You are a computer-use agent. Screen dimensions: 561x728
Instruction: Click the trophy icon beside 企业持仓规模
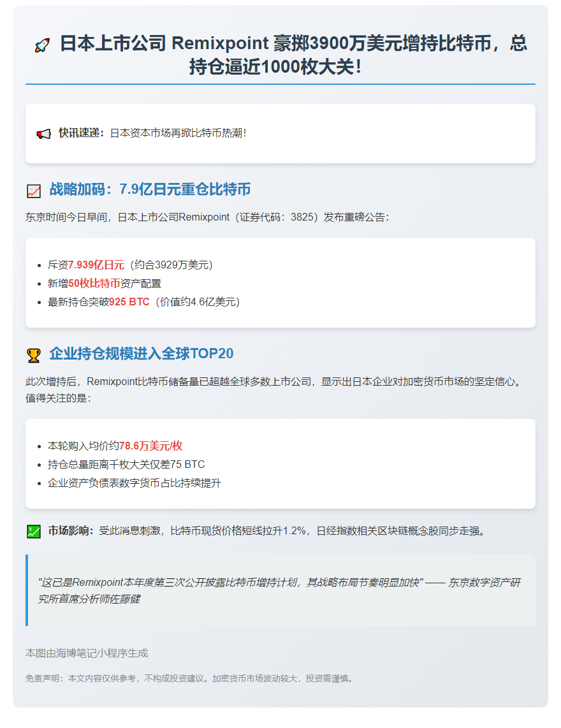tap(34, 355)
